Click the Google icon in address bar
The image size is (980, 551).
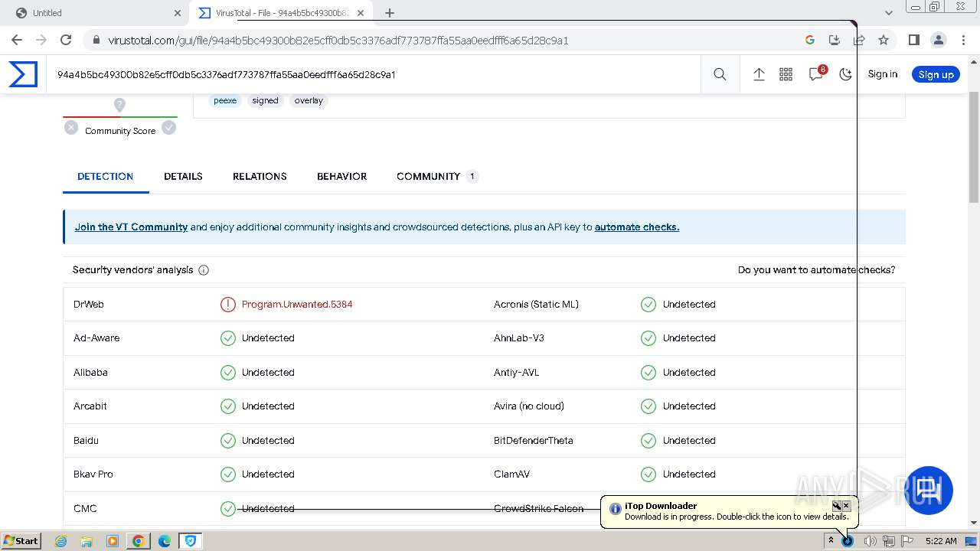pyautogui.click(x=810, y=40)
